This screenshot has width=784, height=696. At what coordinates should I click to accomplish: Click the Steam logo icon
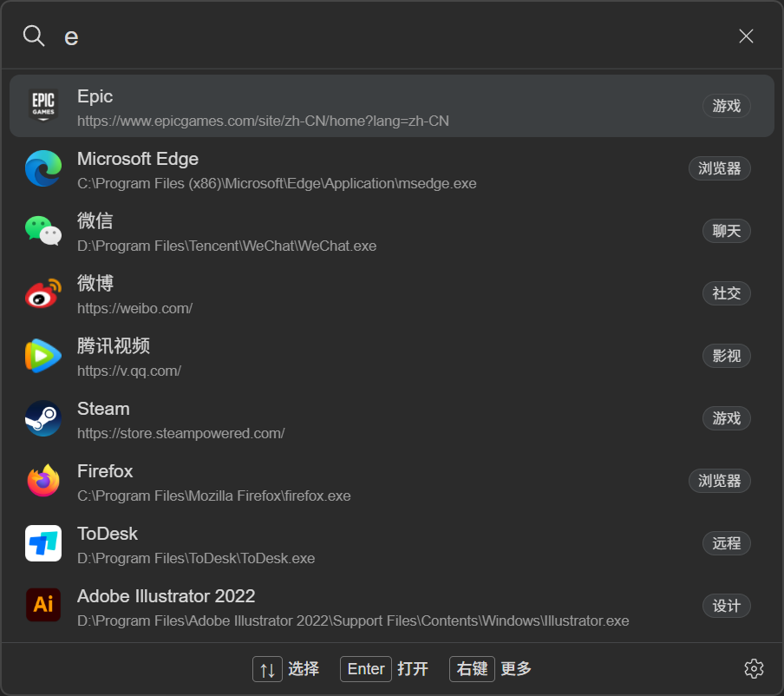coord(43,418)
